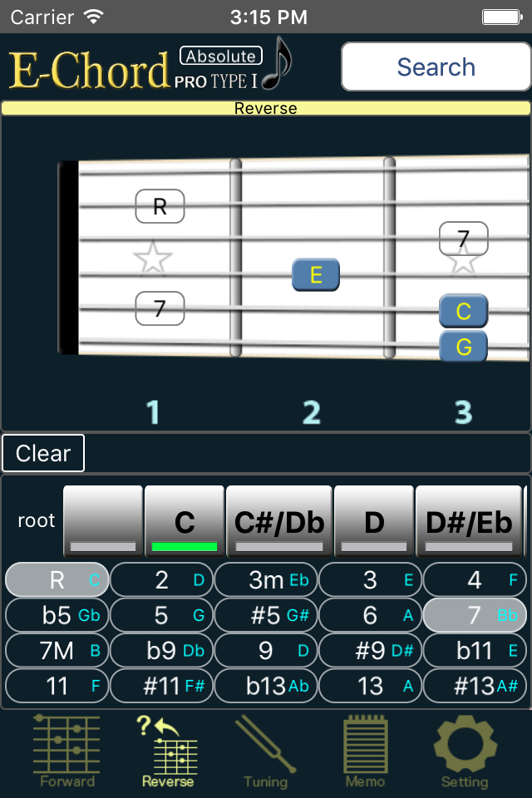This screenshot has height=798, width=532.
Task: Tap the Clear button
Action: [43, 453]
